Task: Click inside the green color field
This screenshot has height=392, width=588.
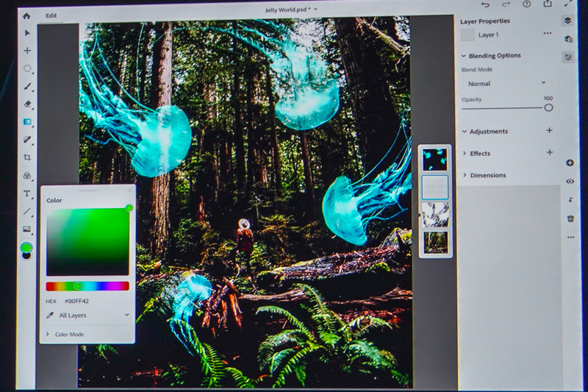Action: [87, 242]
